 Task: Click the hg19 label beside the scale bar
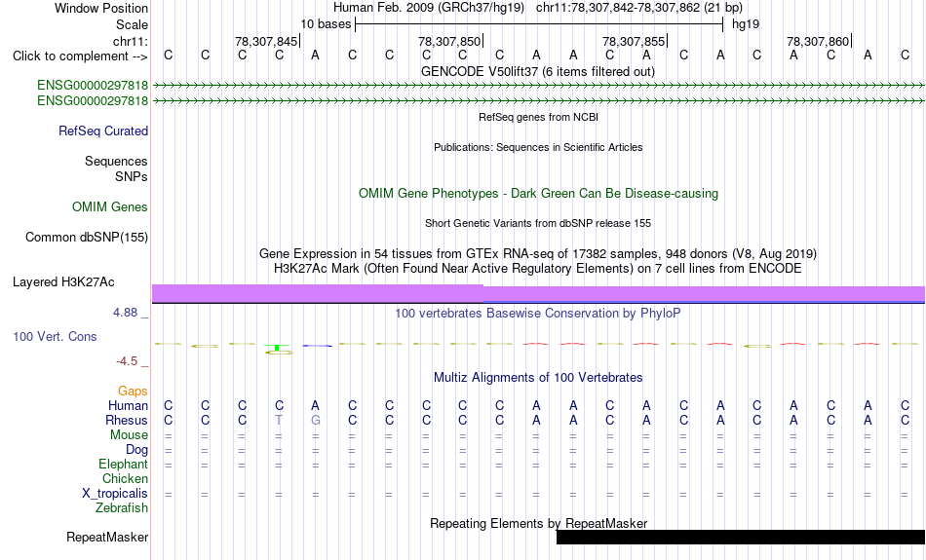coord(746,24)
